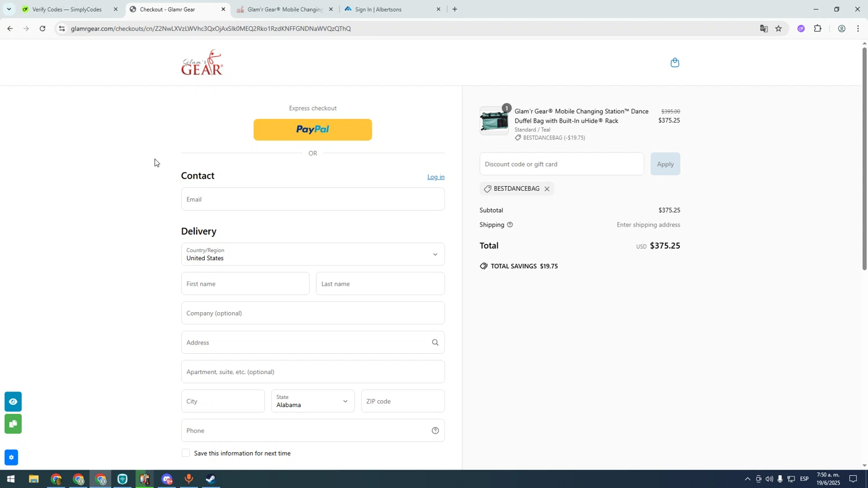Show phone number help info icon
The image size is (868, 488).
[435, 430]
